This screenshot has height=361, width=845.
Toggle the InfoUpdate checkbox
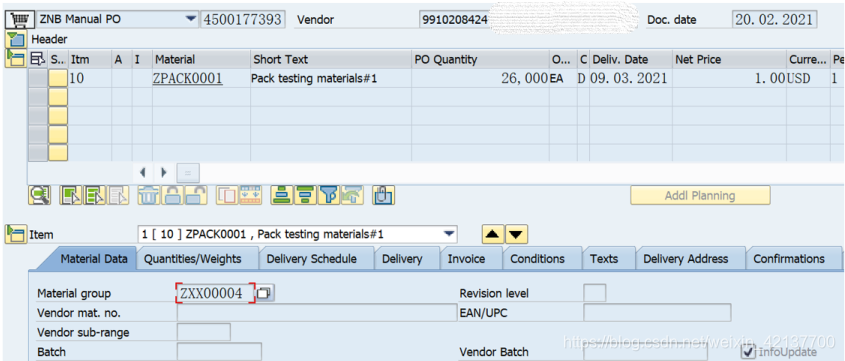(749, 352)
